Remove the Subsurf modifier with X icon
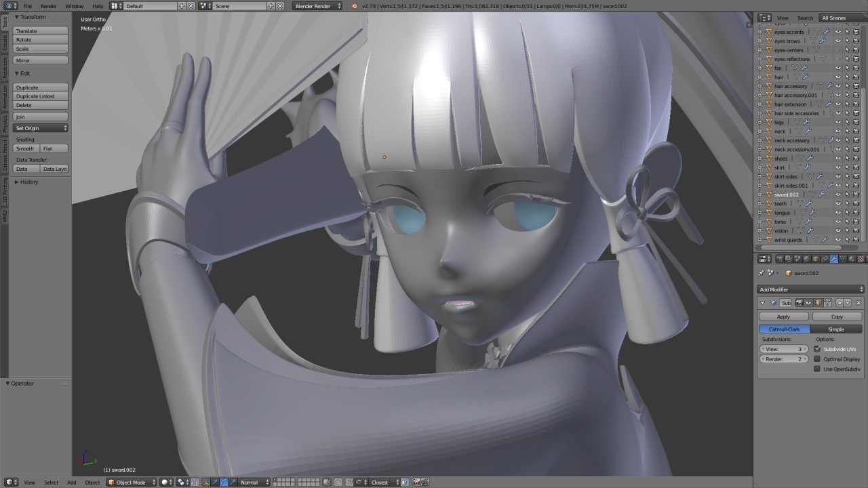The height and width of the screenshot is (488, 868). pyautogui.click(x=859, y=303)
